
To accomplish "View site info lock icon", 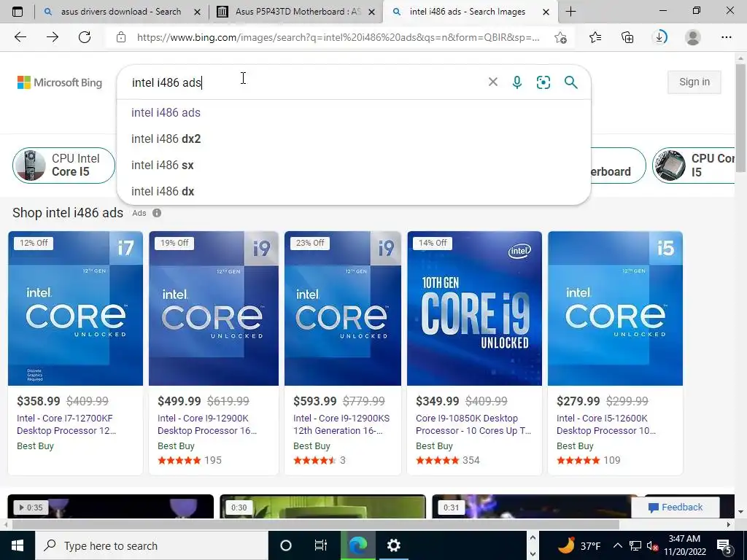I will (x=121, y=37).
